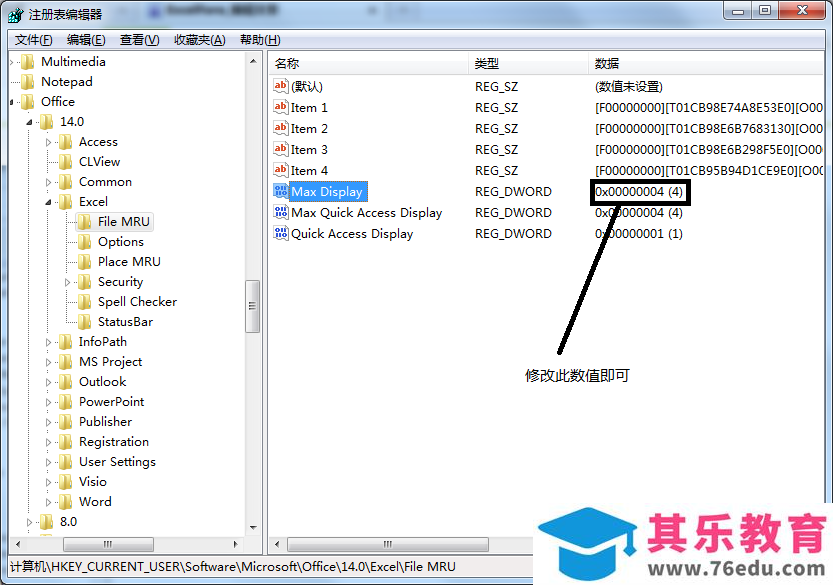Click the Item 1 string value icon

(280, 107)
